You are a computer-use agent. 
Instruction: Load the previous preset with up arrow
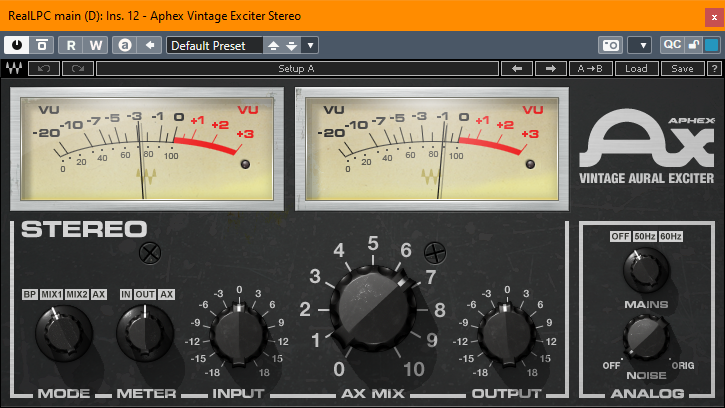[x=273, y=45]
